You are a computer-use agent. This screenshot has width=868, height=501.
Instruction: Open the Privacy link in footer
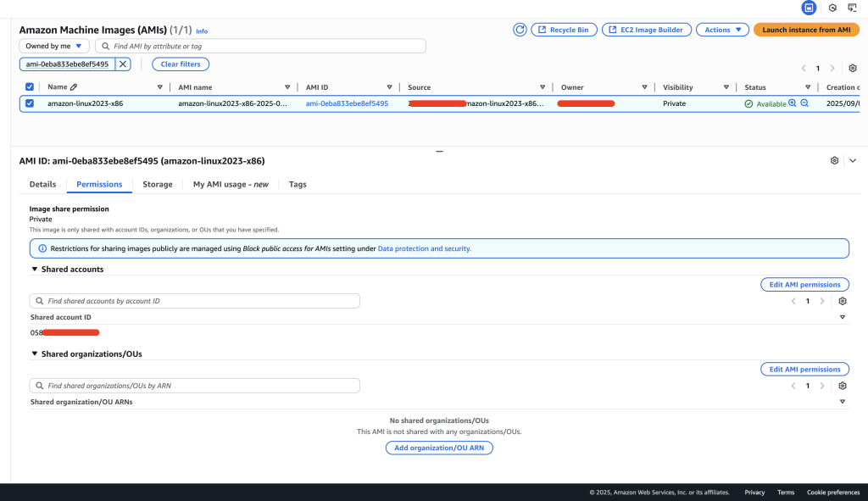click(754, 493)
